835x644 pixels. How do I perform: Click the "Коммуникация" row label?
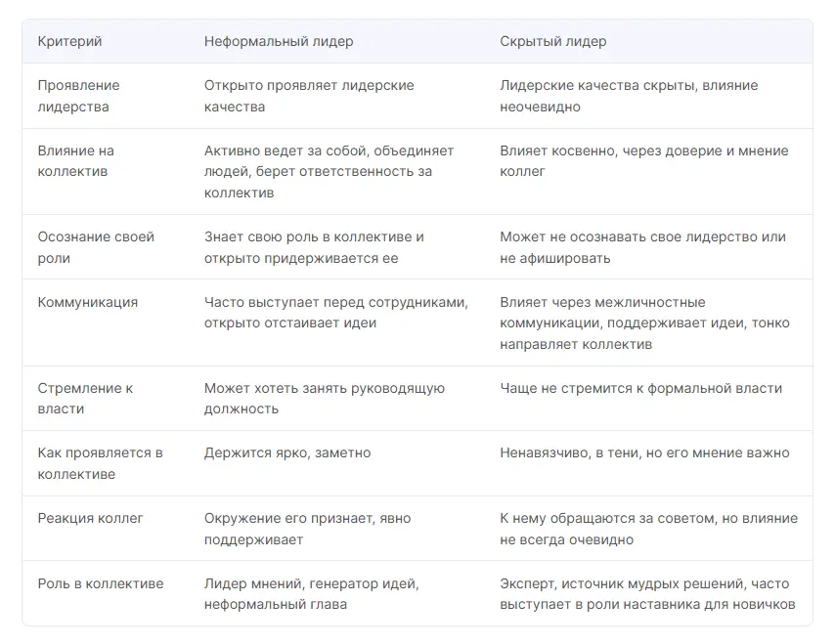click(87, 302)
